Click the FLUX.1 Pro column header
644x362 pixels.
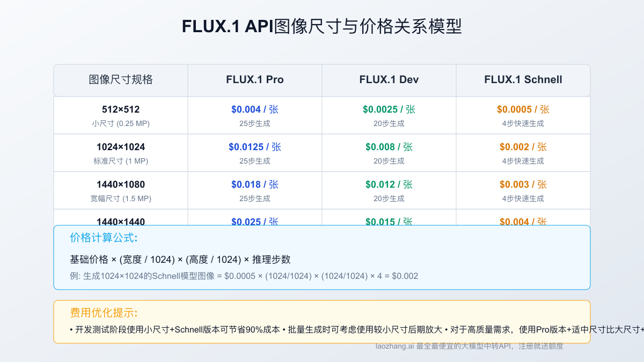coord(254,79)
